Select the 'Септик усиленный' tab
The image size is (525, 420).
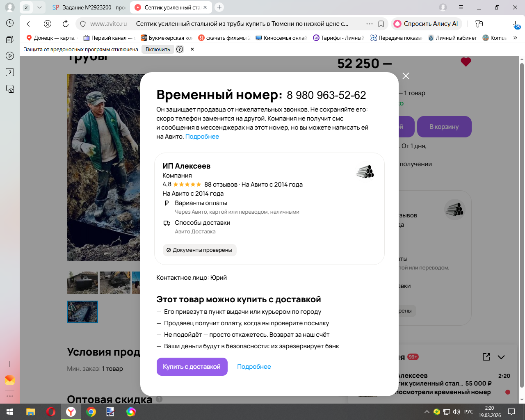[167, 7]
